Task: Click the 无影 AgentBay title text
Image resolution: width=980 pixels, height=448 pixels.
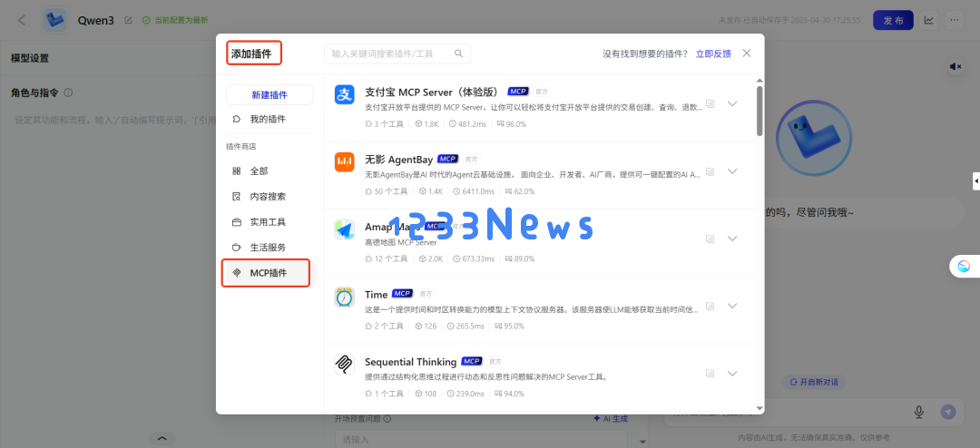Action: [398, 160]
